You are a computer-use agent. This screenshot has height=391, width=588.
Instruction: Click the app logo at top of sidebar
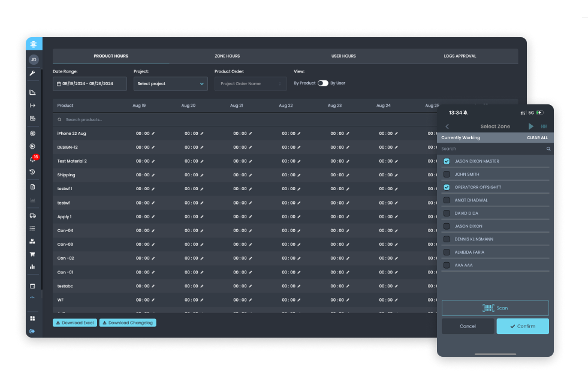click(x=34, y=44)
